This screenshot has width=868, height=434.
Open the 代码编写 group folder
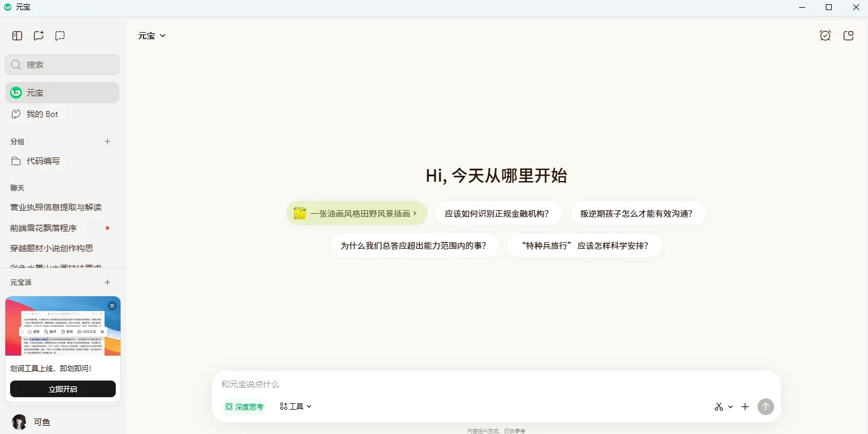coord(62,161)
